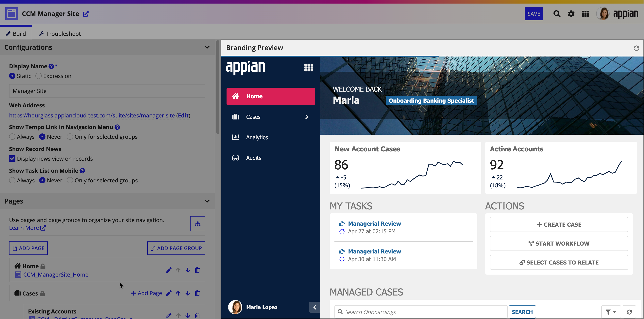Move the Cases group up

(178, 293)
